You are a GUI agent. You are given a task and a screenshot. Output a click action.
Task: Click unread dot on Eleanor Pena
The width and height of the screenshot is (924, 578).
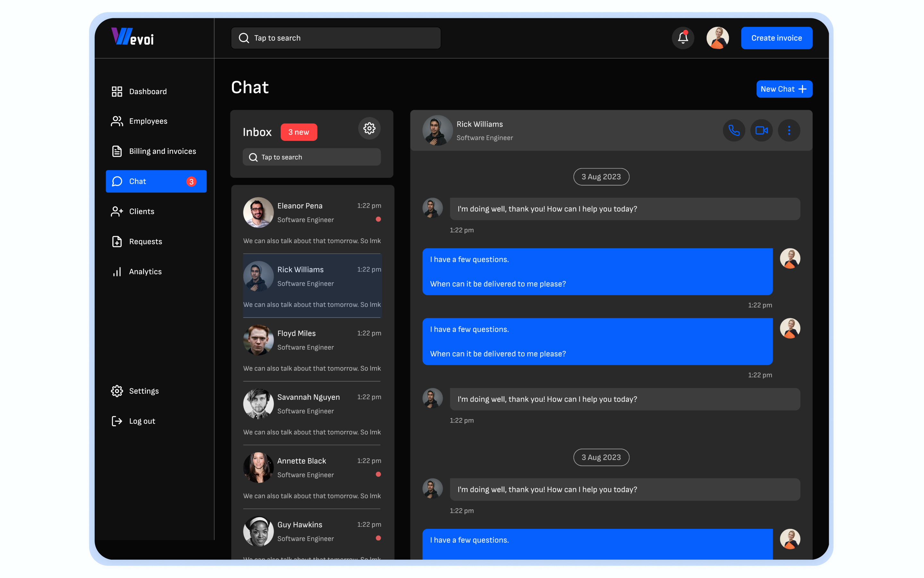tap(378, 220)
